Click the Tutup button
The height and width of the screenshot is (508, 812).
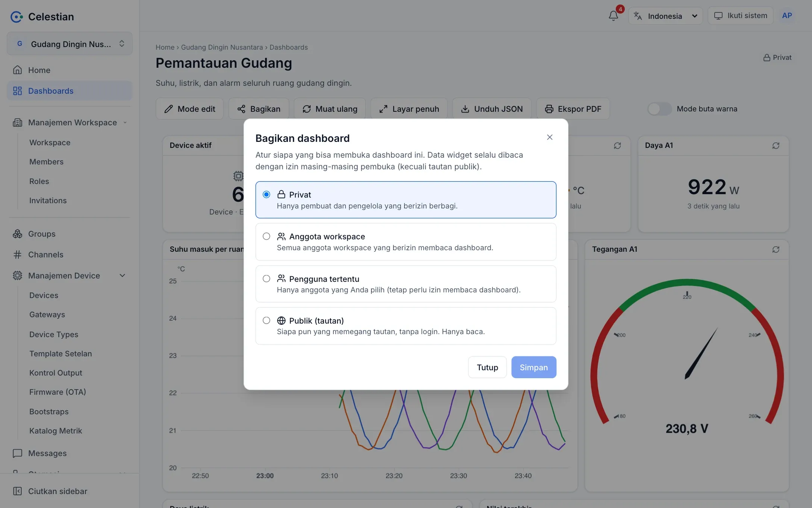(487, 367)
